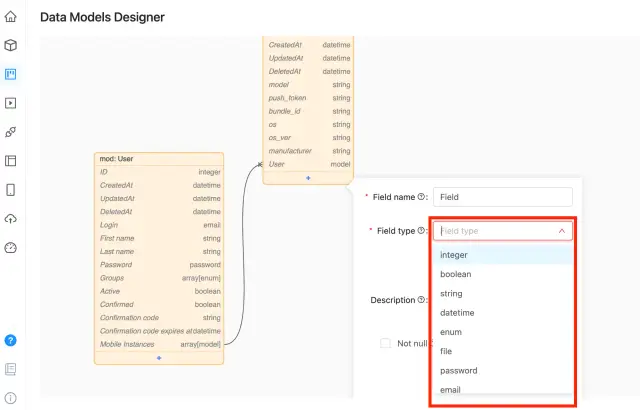
Task: Select the enum field type option
Action: tap(450, 331)
